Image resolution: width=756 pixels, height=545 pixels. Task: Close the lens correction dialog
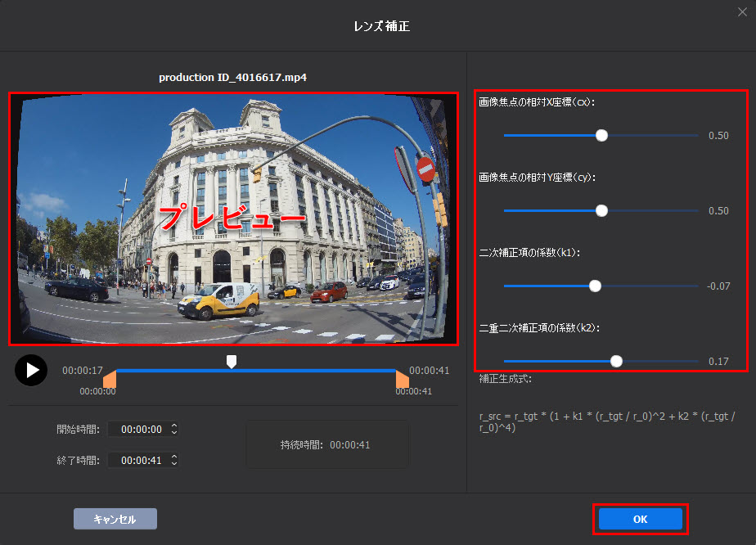[x=742, y=12]
